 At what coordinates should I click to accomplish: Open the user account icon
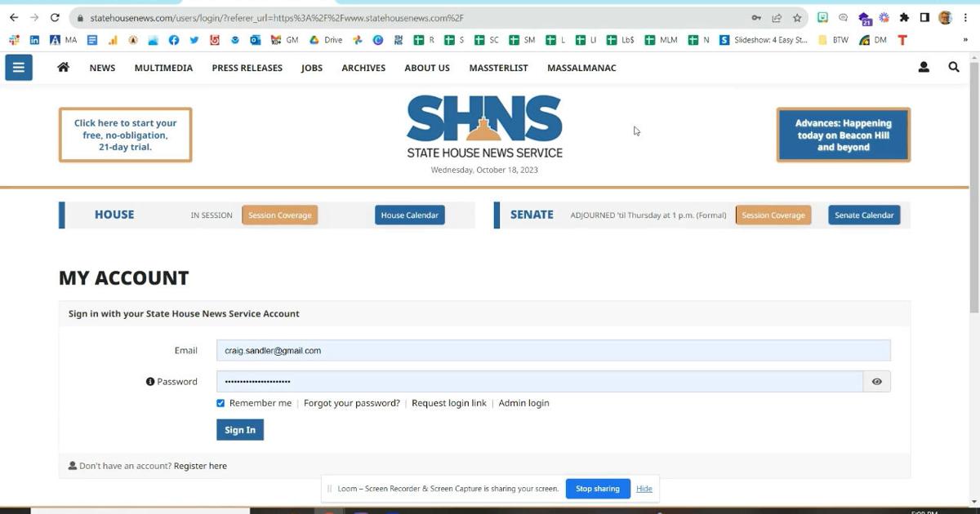point(924,68)
